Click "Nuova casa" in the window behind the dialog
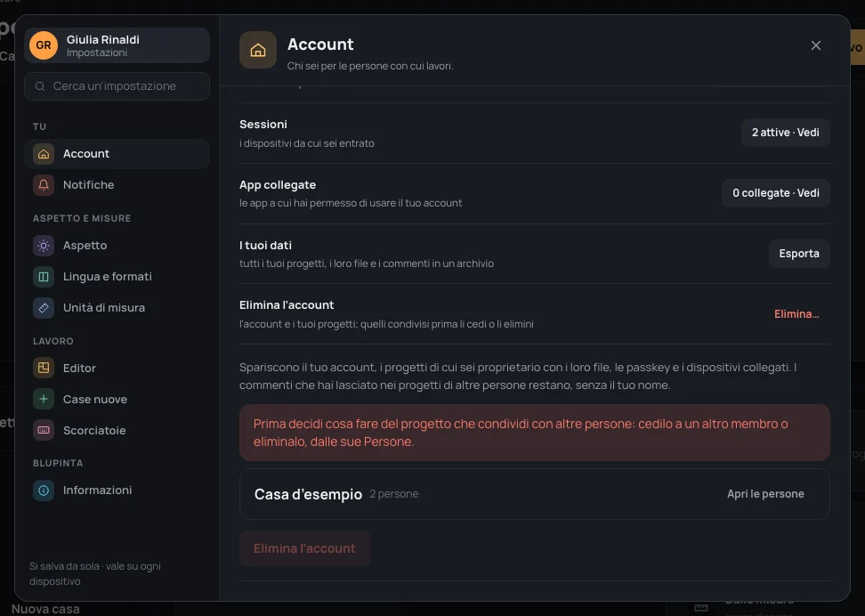This screenshot has width=865, height=616. (x=45, y=610)
